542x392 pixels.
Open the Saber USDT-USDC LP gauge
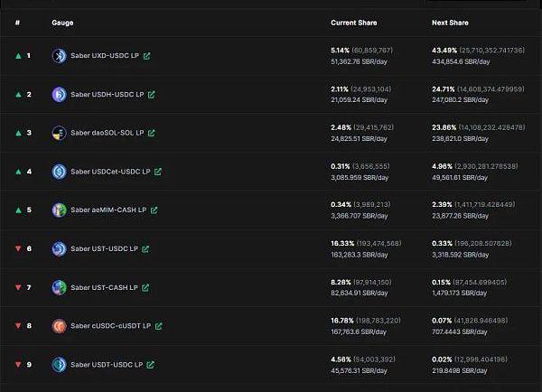(107, 364)
